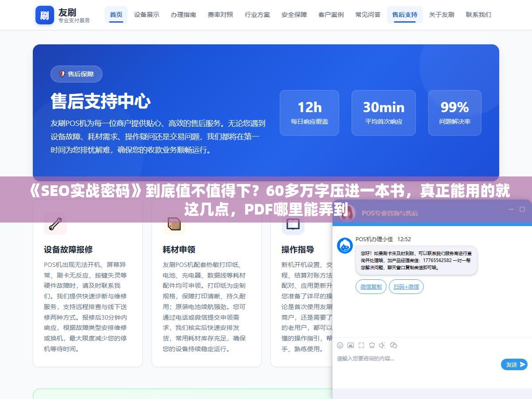Click the agent avatar of POS机办理小佳

coord(345,246)
